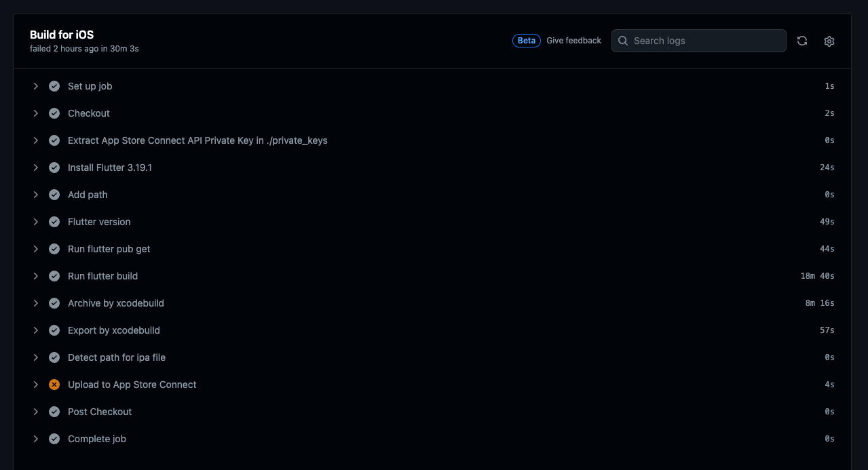Image resolution: width=868 pixels, height=470 pixels.
Task: Click the orange failed icon for Upload step
Action: click(x=54, y=385)
